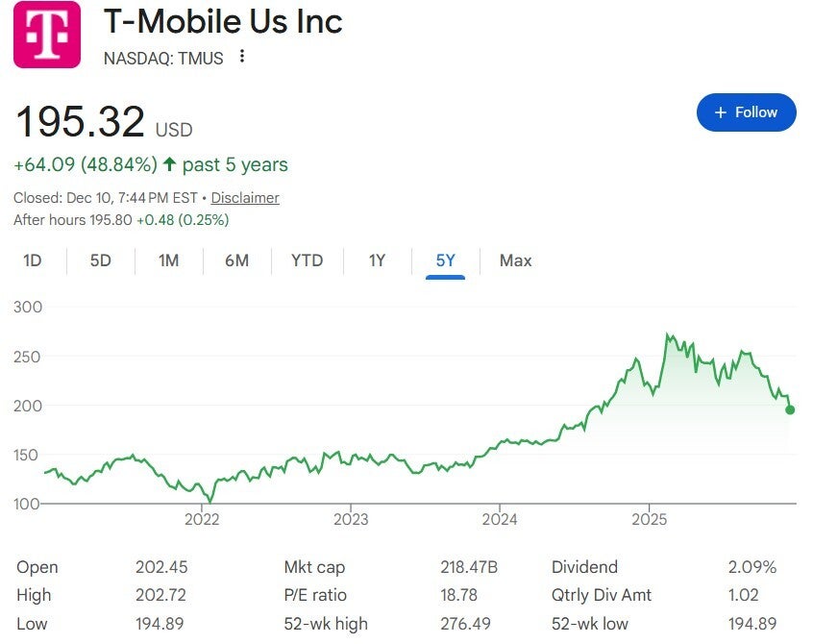
Task: Switch to the 6M chart view
Action: 236,260
